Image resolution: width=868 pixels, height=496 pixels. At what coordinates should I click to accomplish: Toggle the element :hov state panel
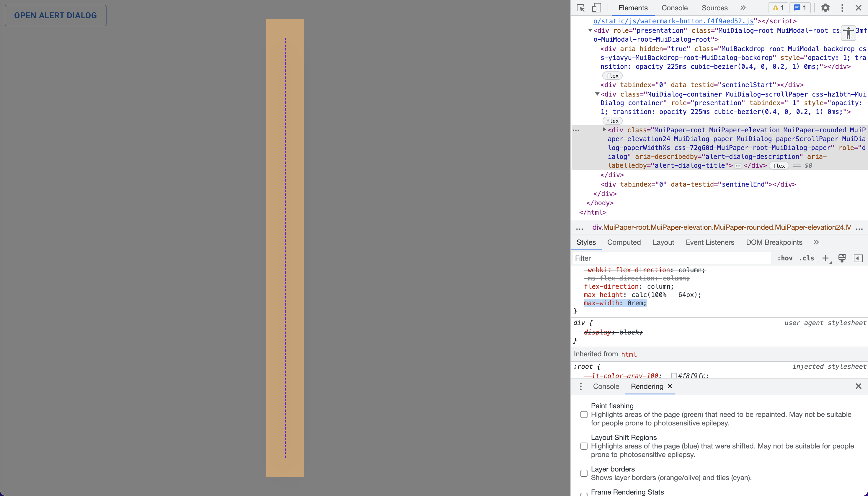[x=785, y=258]
